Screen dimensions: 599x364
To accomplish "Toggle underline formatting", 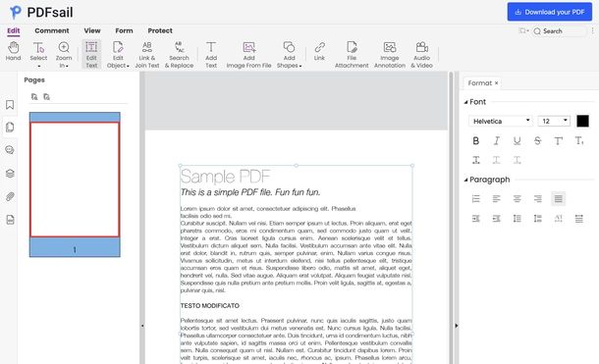I will [517, 141].
